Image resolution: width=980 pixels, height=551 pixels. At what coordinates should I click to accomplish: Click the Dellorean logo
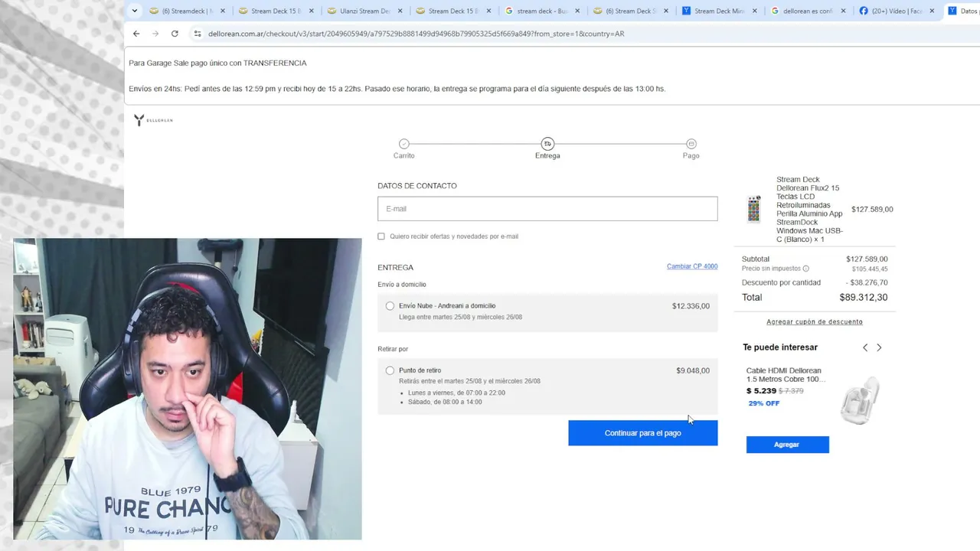coord(153,120)
